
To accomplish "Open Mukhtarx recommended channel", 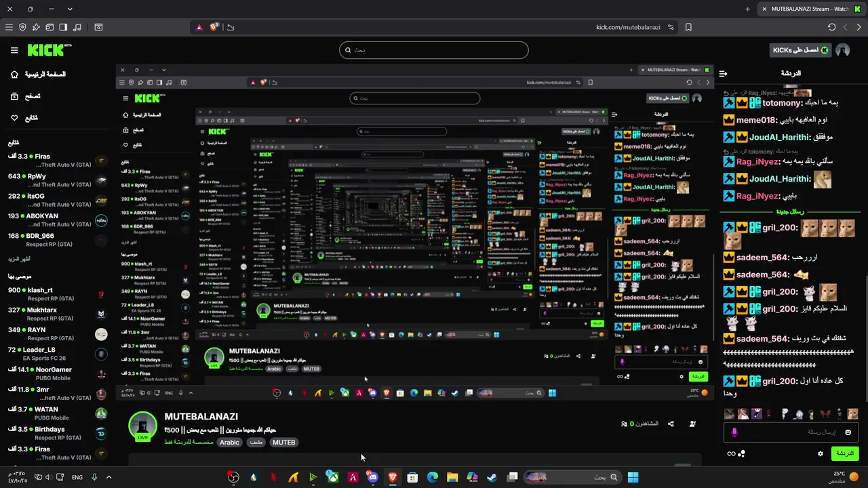I will click(57, 314).
